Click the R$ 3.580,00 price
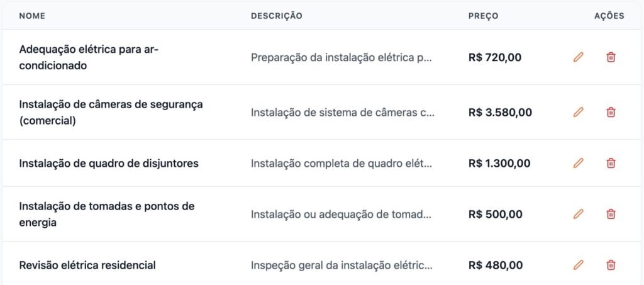This screenshot has height=285, width=644. (x=500, y=113)
